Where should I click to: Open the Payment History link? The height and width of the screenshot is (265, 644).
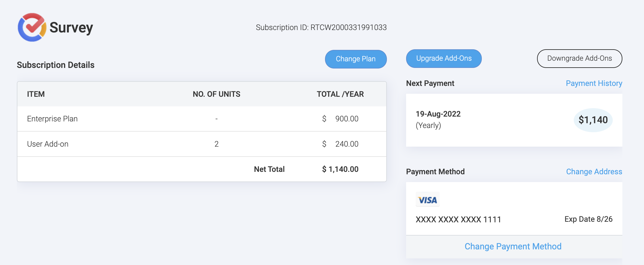tap(594, 83)
